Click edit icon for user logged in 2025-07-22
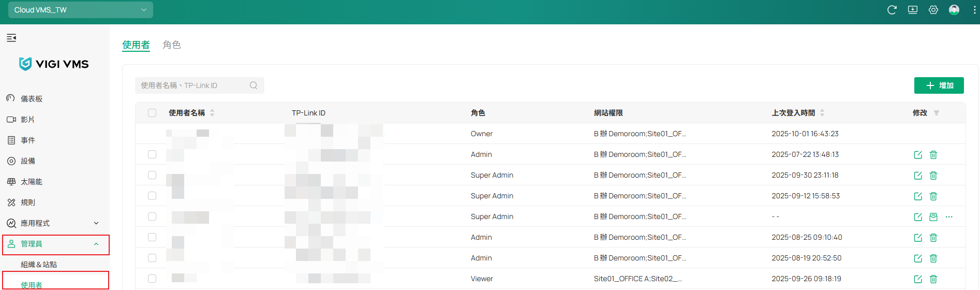This screenshot has width=980, height=290. pyautogui.click(x=918, y=155)
